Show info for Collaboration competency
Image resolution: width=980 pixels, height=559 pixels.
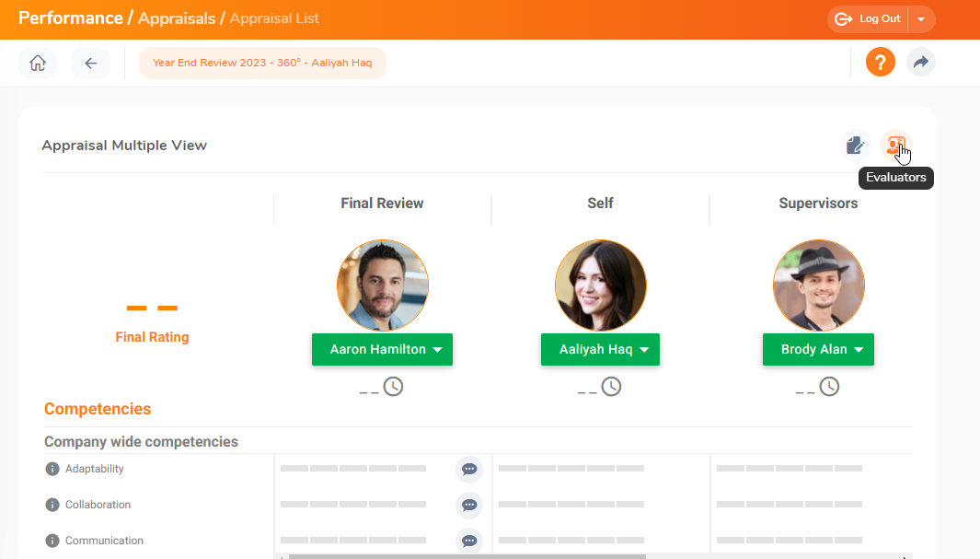52,505
